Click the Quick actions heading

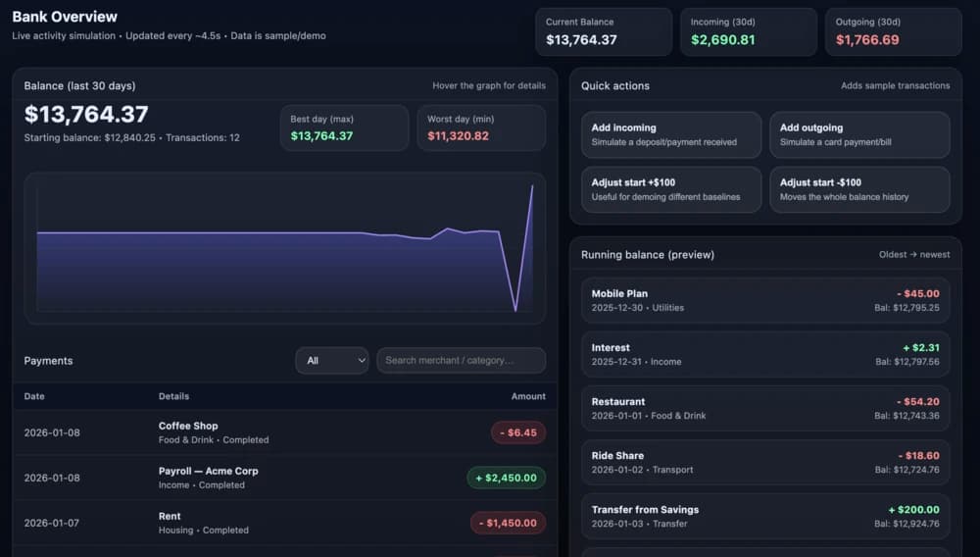pos(615,85)
